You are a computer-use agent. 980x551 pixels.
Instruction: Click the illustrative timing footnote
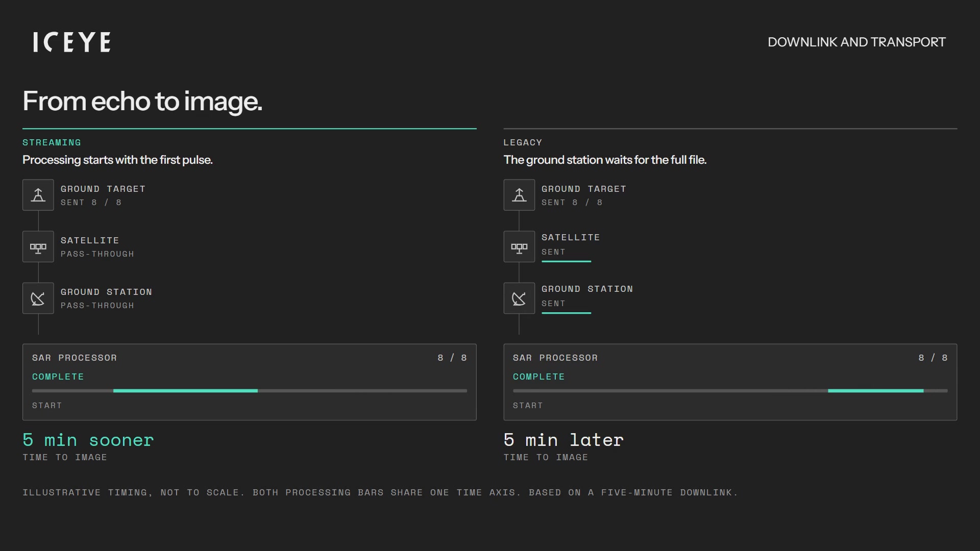tap(380, 492)
